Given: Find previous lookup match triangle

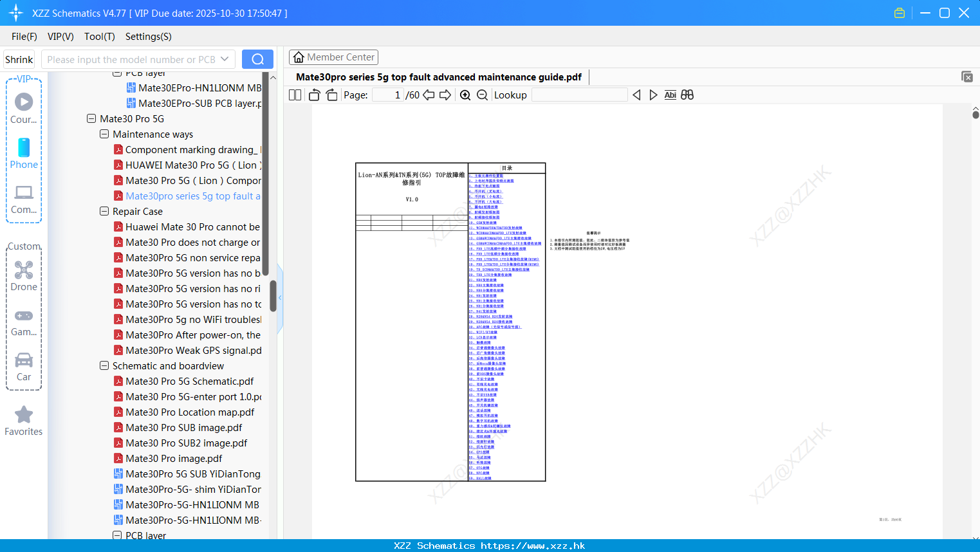Looking at the screenshot, I should (x=636, y=95).
